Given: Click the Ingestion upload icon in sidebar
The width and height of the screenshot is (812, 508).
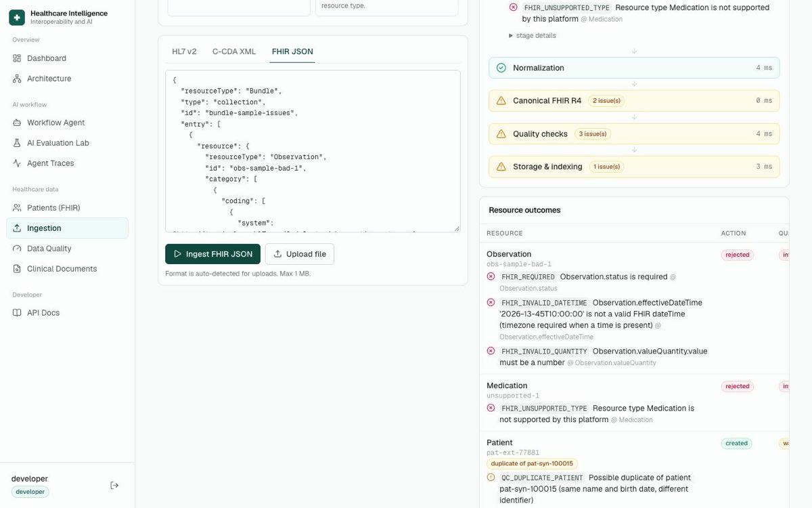Looking at the screenshot, I should tap(17, 228).
